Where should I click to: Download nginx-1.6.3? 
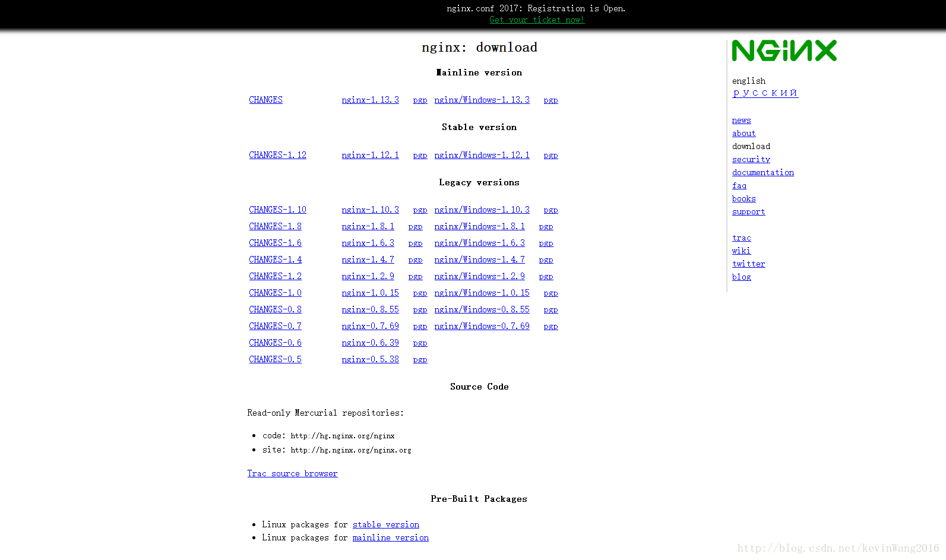pos(368,243)
